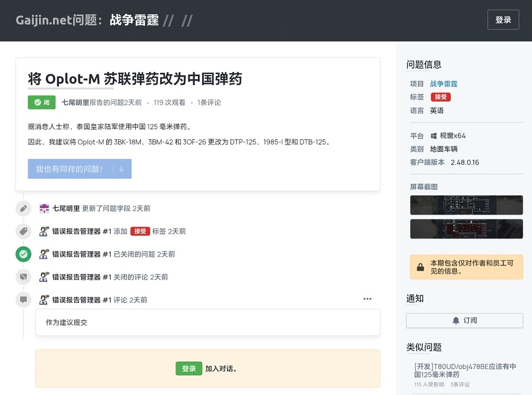Click the Windows platform icon
The image size is (532, 395).
click(434, 136)
